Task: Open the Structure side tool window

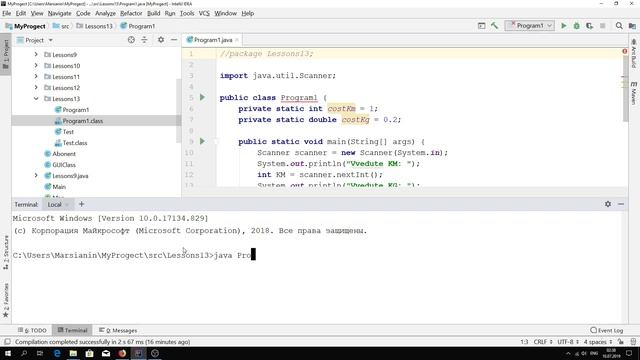Action: 6,252
